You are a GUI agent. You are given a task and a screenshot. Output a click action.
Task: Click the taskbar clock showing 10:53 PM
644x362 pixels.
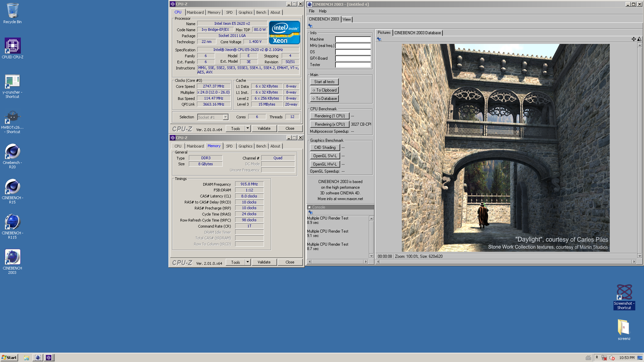627,358
